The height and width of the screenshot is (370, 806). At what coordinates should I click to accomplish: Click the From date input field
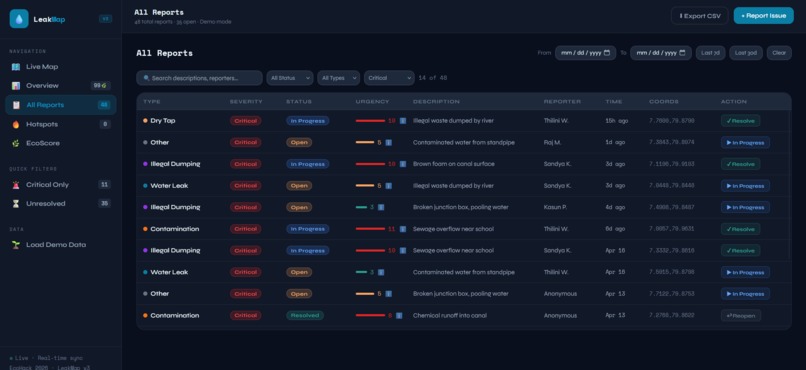[x=585, y=53]
